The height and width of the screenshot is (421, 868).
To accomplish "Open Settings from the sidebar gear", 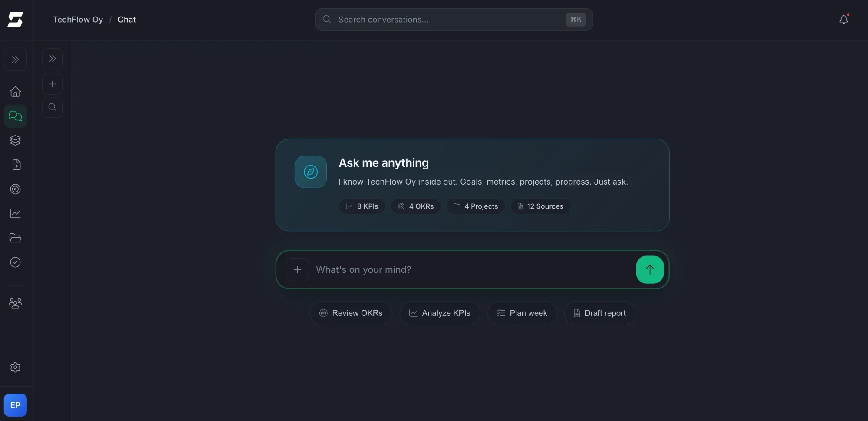I will click(15, 367).
